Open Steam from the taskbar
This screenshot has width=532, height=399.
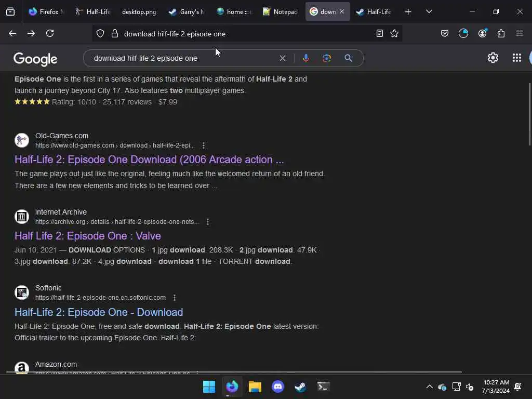click(301, 387)
